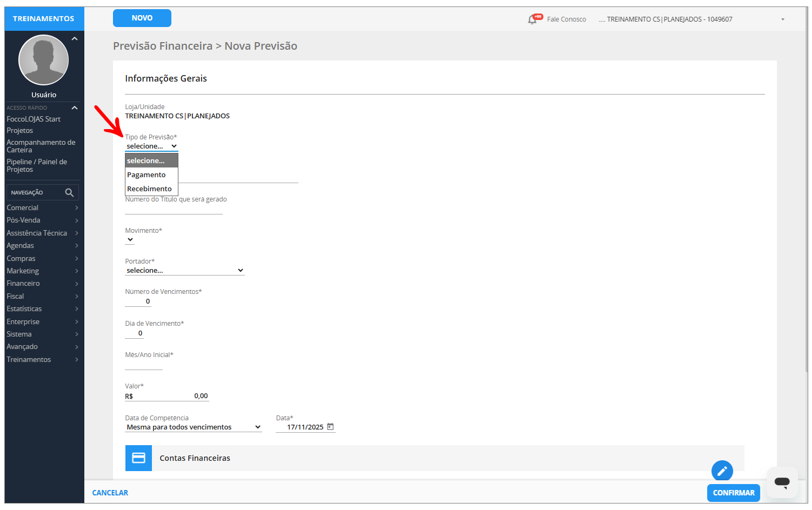The image size is (812, 510).
Task: Click the blue pencil edit button
Action: [722, 471]
